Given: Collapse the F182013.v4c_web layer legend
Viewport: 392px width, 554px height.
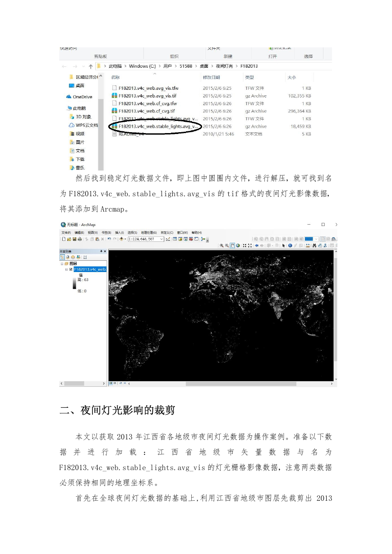Looking at the screenshot, I should point(66,269).
